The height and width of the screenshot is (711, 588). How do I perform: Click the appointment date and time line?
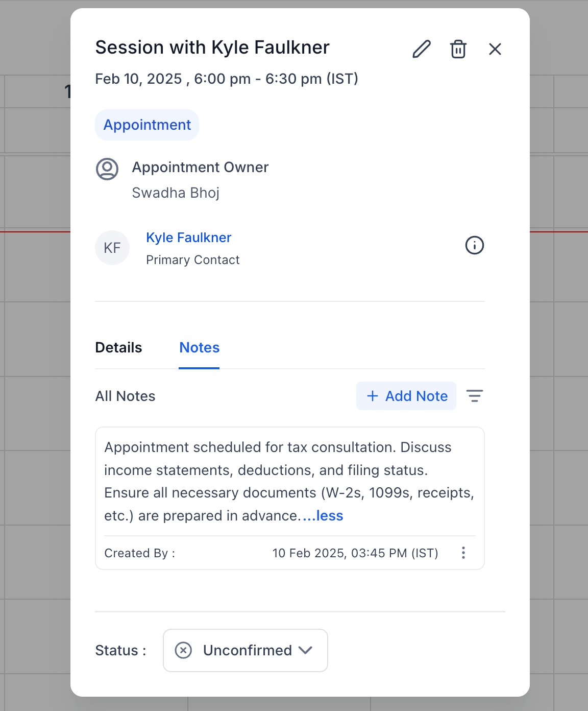(x=227, y=79)
